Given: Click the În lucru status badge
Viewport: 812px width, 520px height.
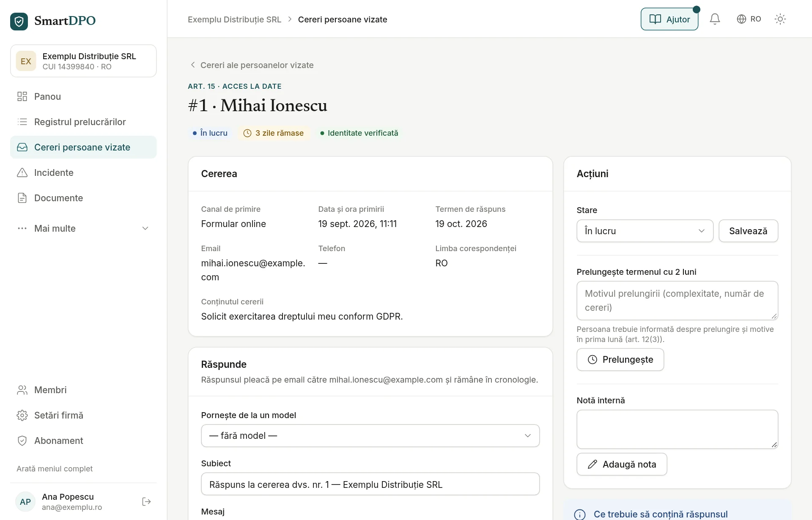Looking at the screenshot, I should (x=210, y=133).
